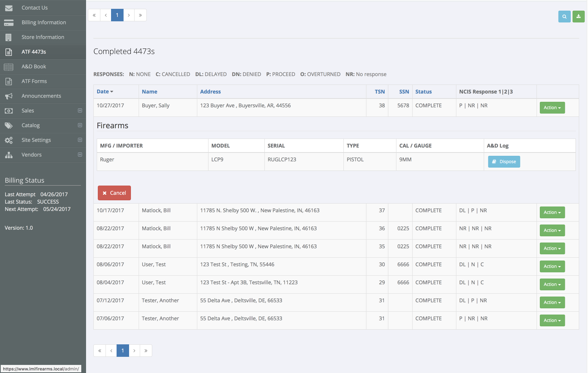Open Action dropdown for TSN 35 row
This screenshot has width=588, height=373.
coord(552,248)
